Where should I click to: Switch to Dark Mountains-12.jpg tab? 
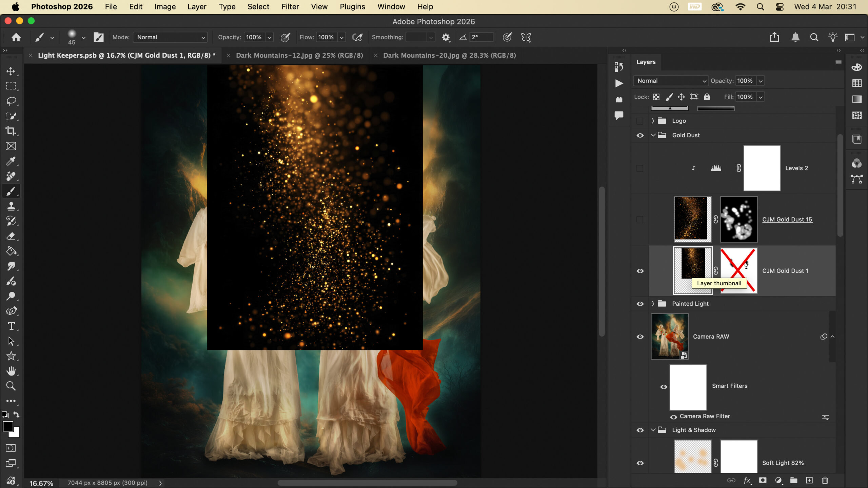299,55
